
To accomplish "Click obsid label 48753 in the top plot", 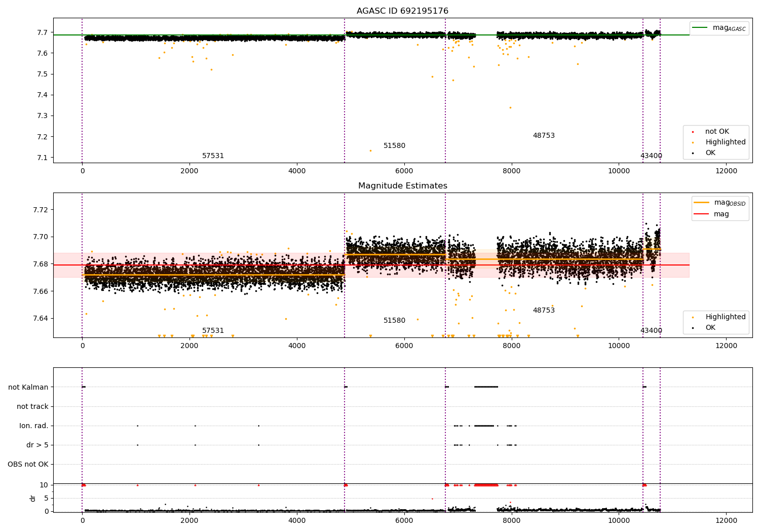I will point(544,136).
